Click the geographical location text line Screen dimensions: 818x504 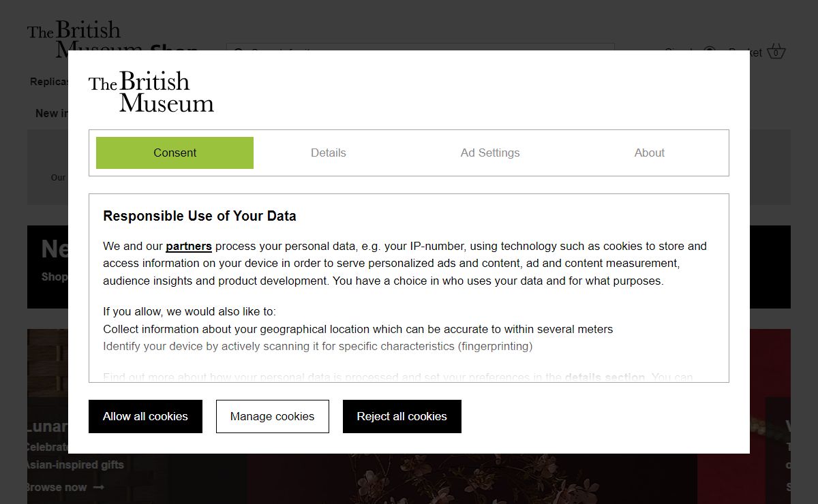click(358, 329)
